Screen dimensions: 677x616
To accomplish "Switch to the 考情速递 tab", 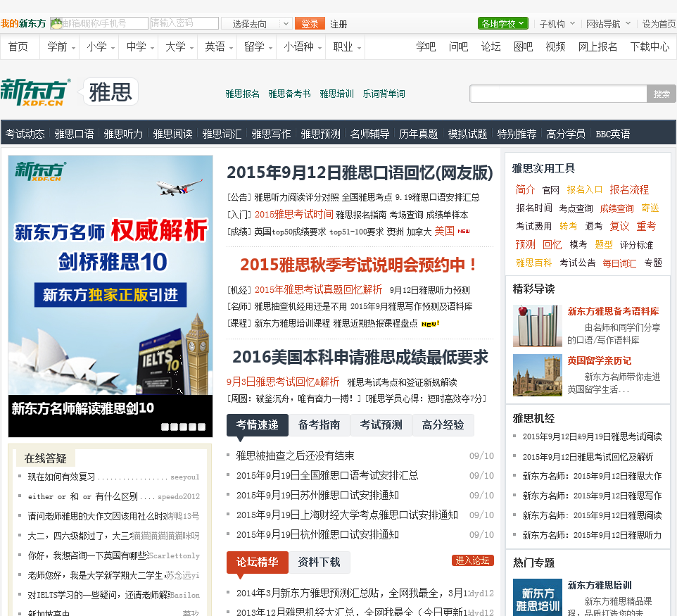I will tap(258, 425).
